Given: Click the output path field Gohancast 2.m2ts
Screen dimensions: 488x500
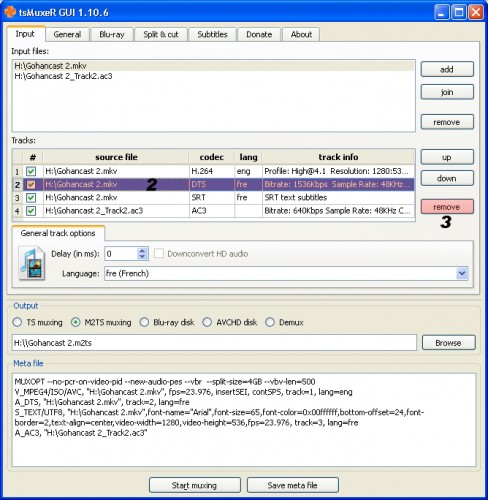Looking at the screenshot, I should click(214, 343).
